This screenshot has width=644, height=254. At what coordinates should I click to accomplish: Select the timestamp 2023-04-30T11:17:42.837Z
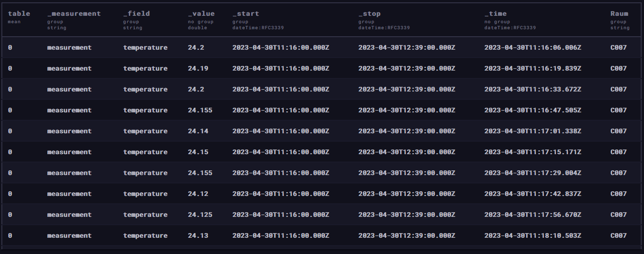(x=533, y=194)
